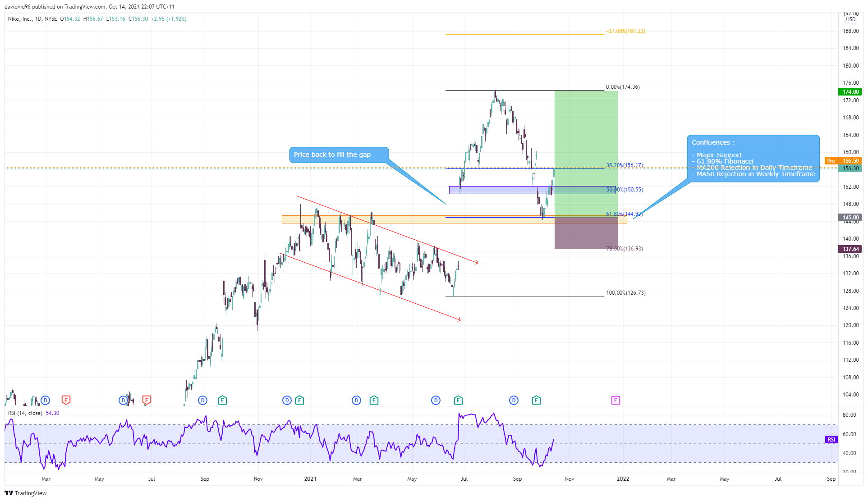Click the magenta upcoming earnings marker near 2022
Screen dimensions: 868x501
615,400
